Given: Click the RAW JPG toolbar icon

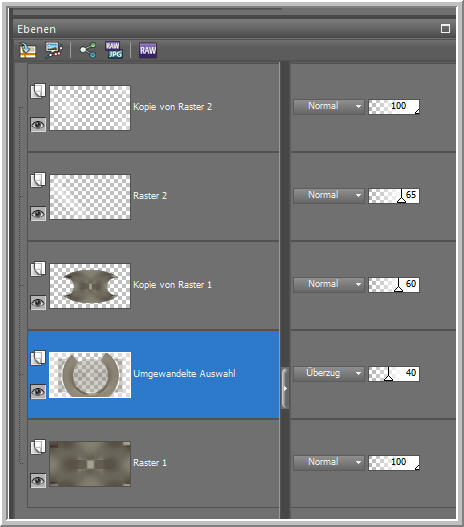Looking at the screenshot, I should pos(114,50).
